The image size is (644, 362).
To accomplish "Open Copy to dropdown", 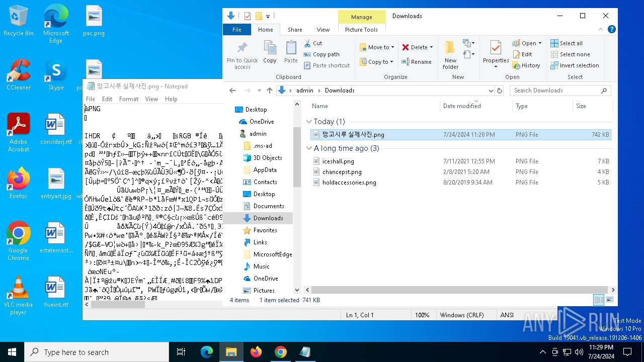I will [x=377, y=62].
